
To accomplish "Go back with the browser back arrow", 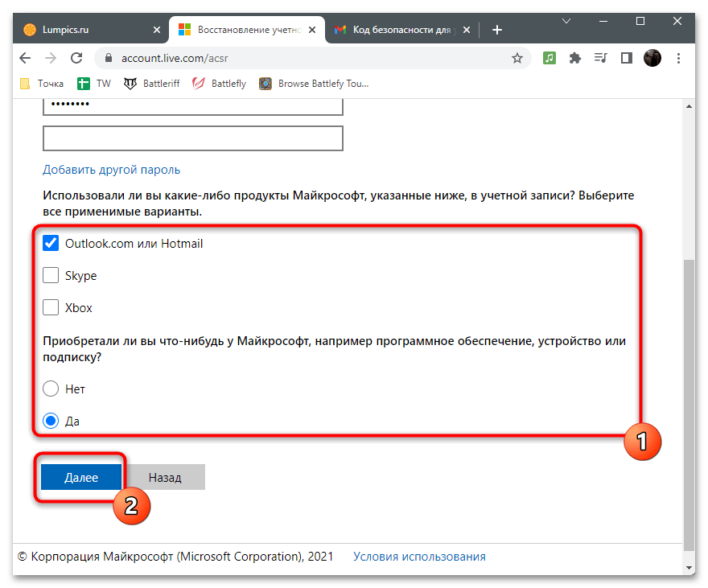I will [25, 58].
